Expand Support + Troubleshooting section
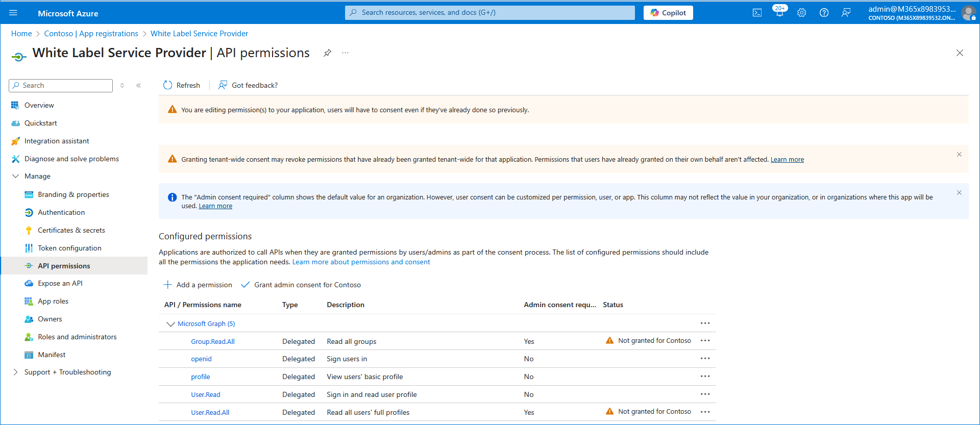This screenshot has height=425, width=980. pyautogui.click(x=16, y=372)
